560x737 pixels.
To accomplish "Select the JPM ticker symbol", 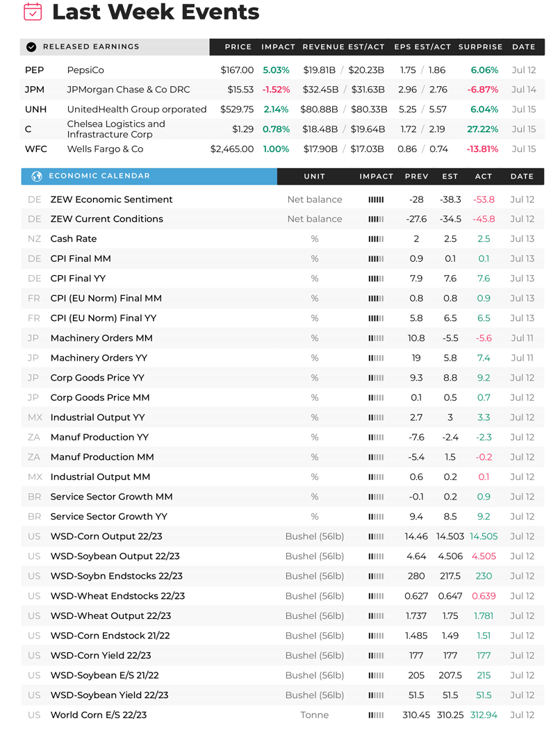I will [x=35, y=90].
